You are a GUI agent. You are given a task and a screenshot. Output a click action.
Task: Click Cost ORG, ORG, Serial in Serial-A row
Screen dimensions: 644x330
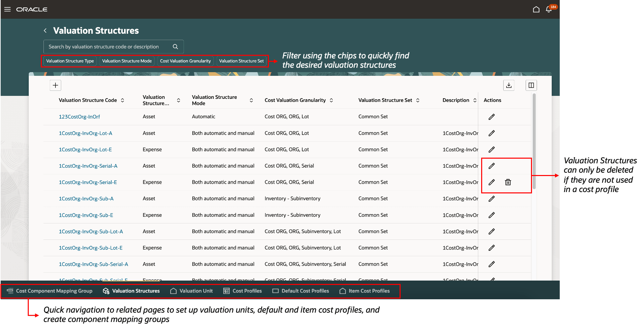pyautogui.click(x=289, y=166)
